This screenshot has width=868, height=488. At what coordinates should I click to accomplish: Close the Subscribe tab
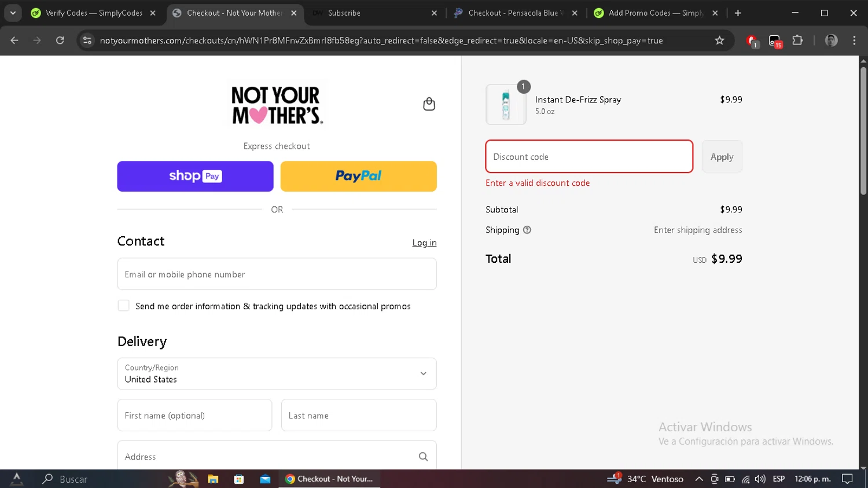coord(434,13)
